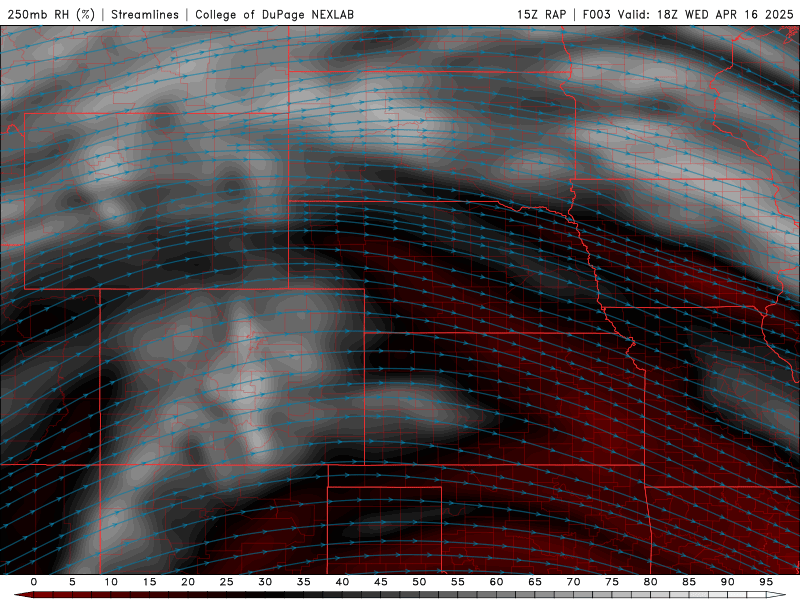
Task: Click the colorbar label "25"
Action: point(227,582)
